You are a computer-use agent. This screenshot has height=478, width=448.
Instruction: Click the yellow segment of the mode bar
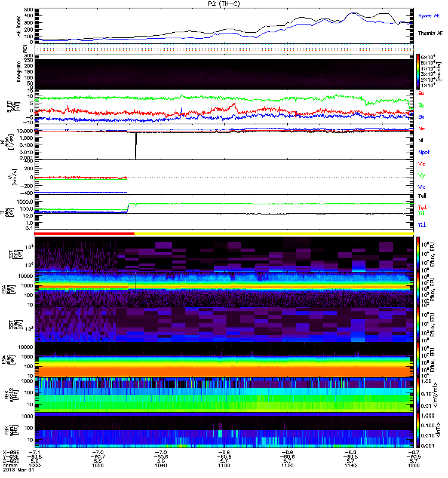click(x=274, y=234)
